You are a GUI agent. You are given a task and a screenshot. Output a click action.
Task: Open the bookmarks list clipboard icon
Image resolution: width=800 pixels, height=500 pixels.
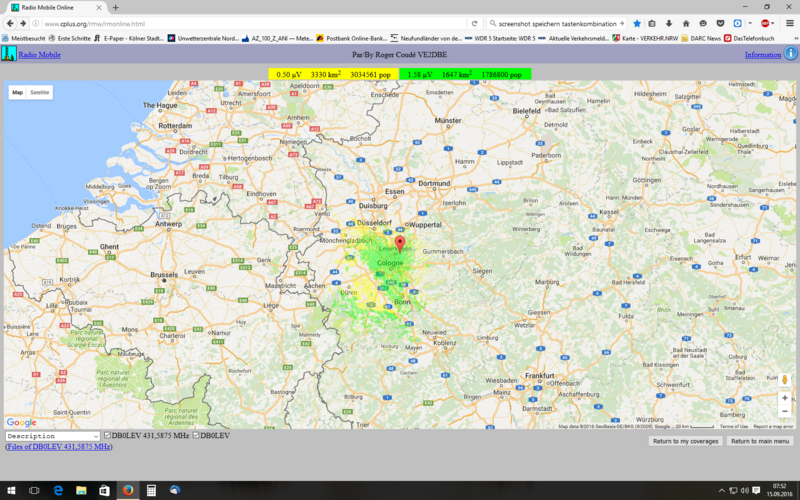pyautogui.click(x=652, y=23)
